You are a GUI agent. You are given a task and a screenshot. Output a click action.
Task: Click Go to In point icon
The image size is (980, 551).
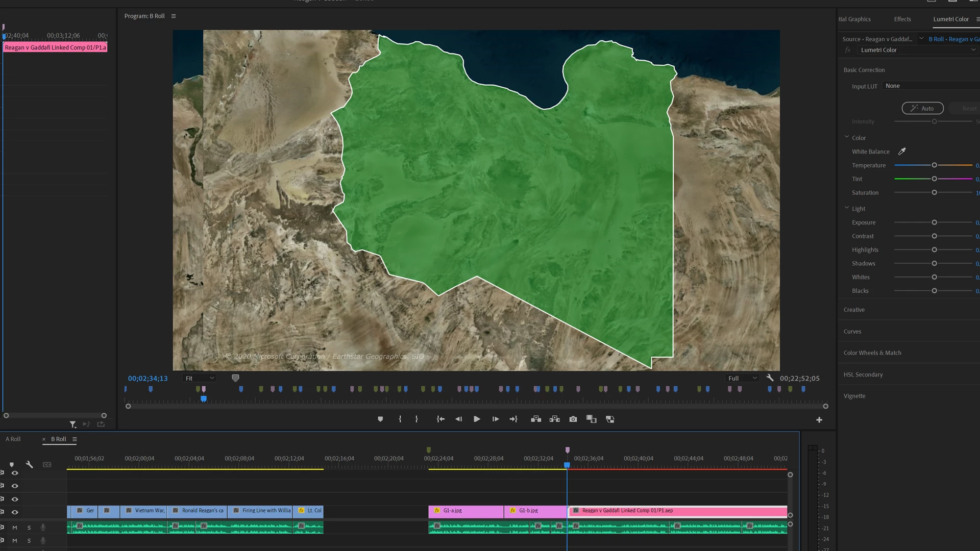point(440,419)
